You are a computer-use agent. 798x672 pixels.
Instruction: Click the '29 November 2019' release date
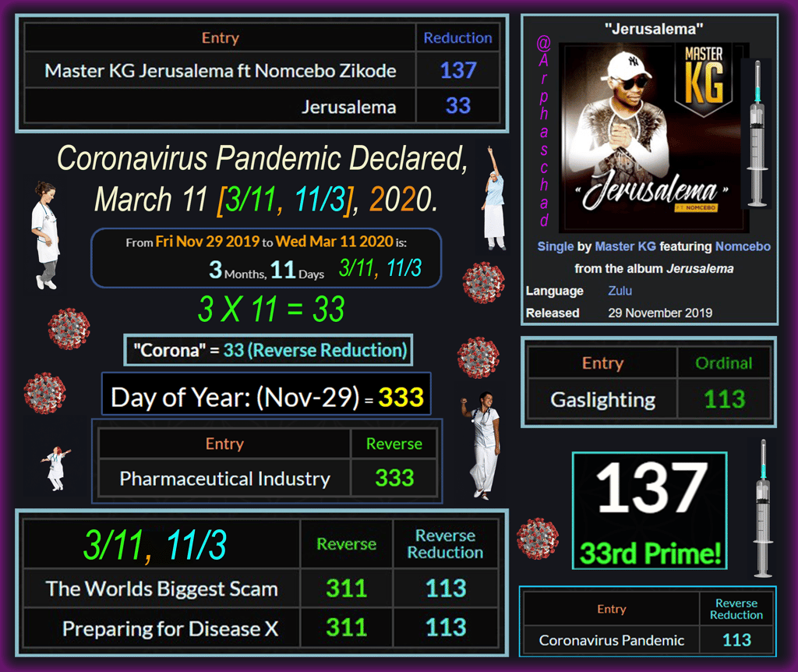[x=660, y=313]
